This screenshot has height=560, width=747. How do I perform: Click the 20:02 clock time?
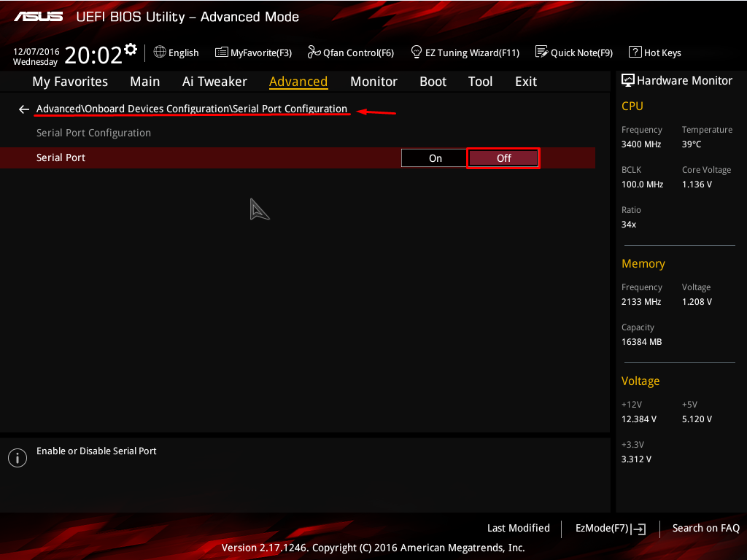(93, 55)
